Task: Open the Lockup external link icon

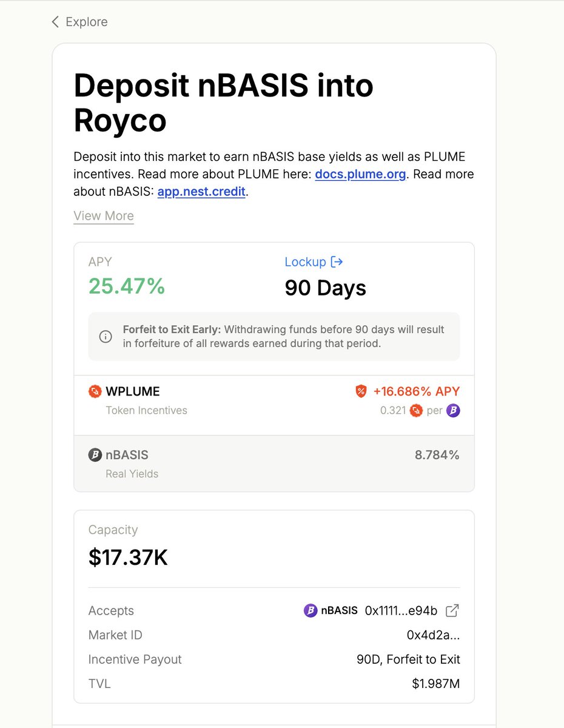Action: (336, 261)
